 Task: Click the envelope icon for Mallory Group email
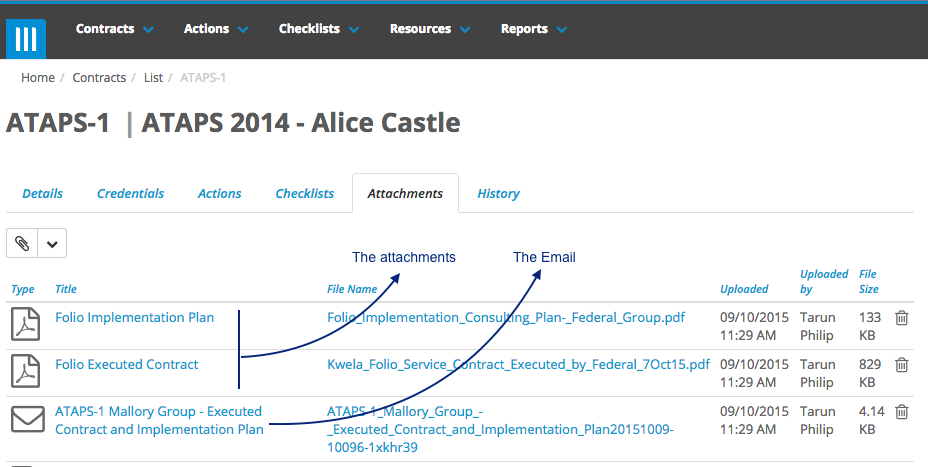point(28,419)
